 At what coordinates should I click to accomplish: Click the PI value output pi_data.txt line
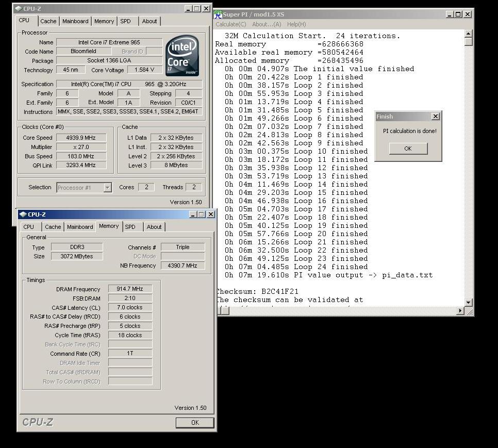click(x=329, y=275)
